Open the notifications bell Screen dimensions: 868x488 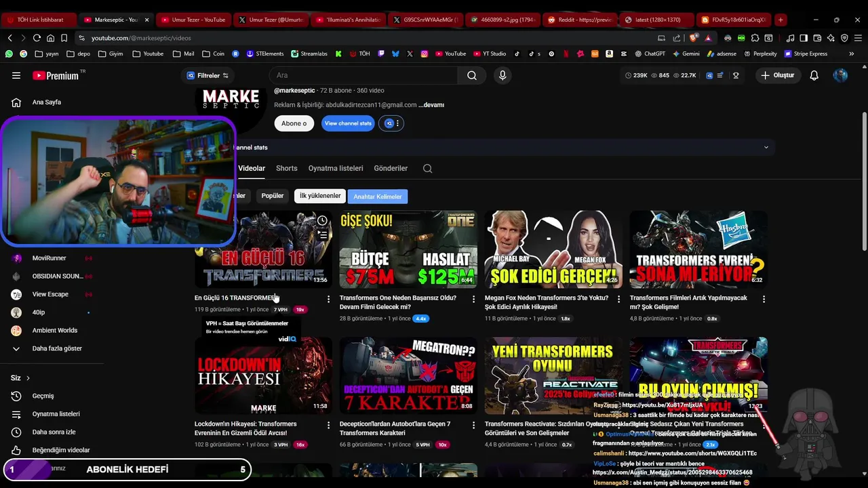(x=814, y=75)
